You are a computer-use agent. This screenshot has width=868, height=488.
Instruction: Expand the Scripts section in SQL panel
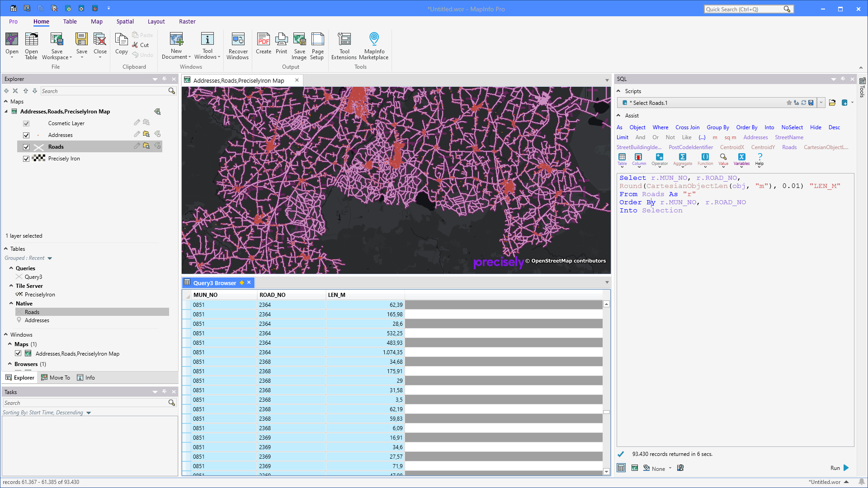[x=618, y=91]
